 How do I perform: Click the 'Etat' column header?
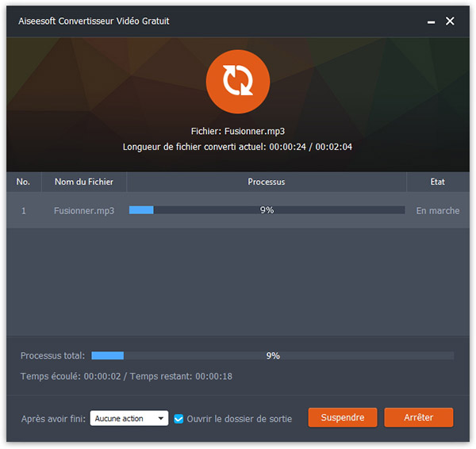438,182
